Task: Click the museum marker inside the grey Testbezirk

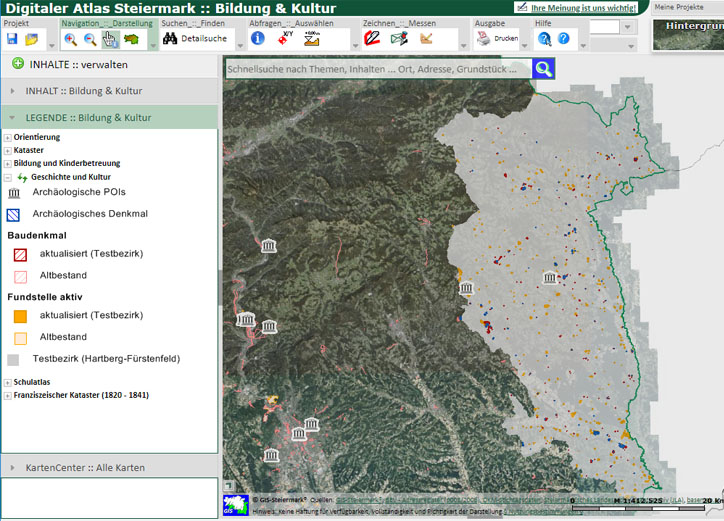Action: pos(549,278)
